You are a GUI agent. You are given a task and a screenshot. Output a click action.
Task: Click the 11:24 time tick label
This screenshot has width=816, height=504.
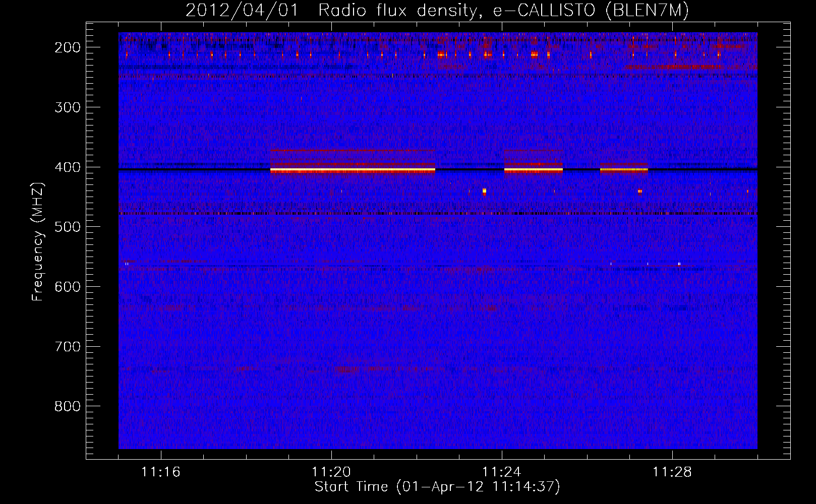(x=502, y=472)
